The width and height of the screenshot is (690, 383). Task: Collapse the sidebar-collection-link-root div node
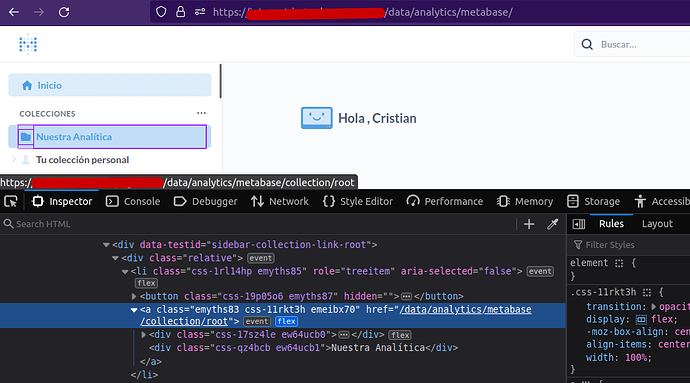pos(106,245)
